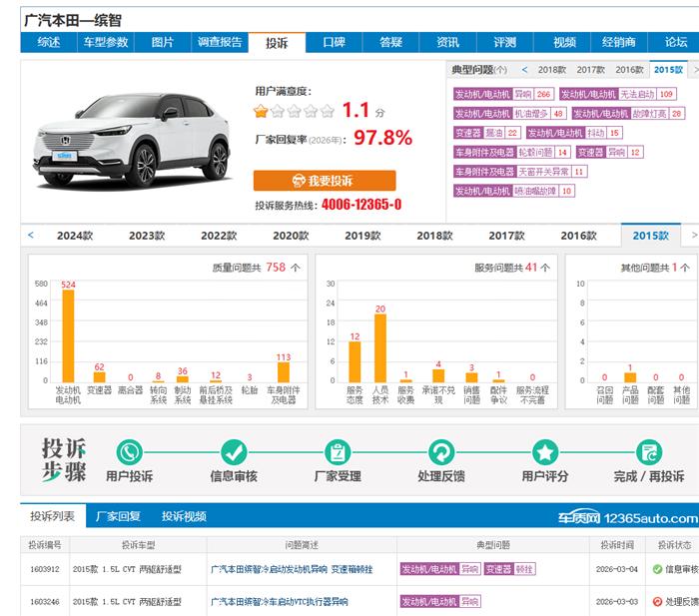
Task: Click the 完成/再投诉 document step icon
Action: tap(650, 451)
